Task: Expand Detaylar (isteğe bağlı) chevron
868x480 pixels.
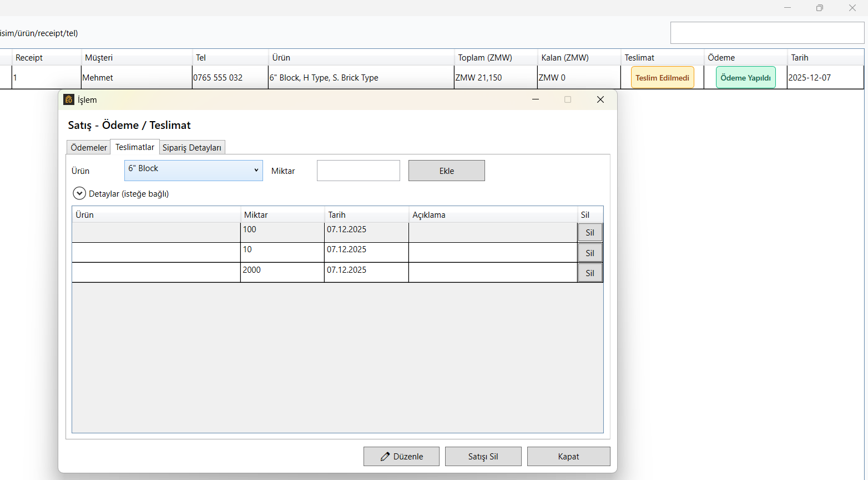Action: [x=79, y=193]
